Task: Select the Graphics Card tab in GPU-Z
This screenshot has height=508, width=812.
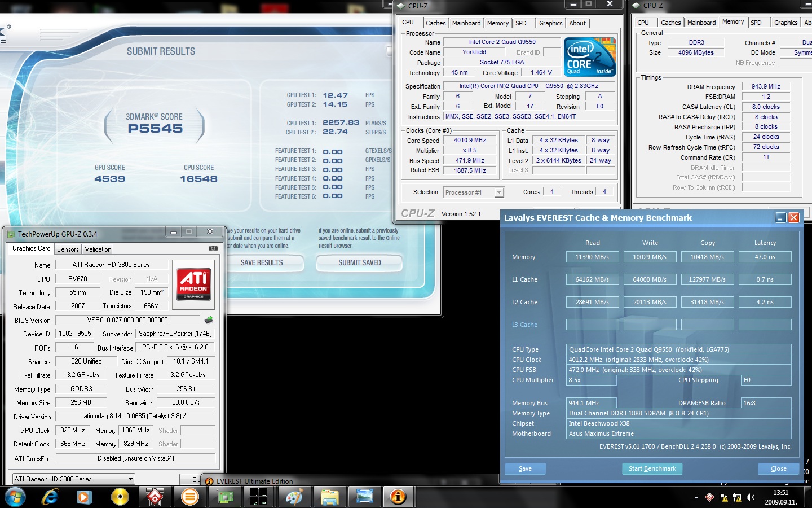Action: [32, 248]
